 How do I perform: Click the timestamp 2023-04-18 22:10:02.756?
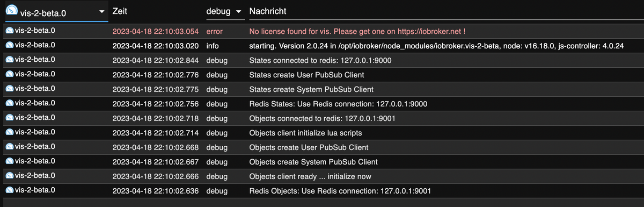[156, 104]
